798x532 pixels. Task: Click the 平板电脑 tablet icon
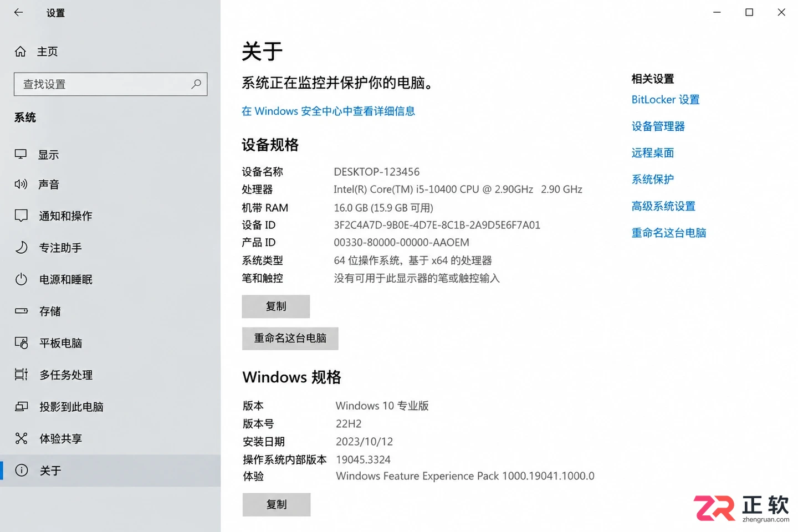click(21, 343)
